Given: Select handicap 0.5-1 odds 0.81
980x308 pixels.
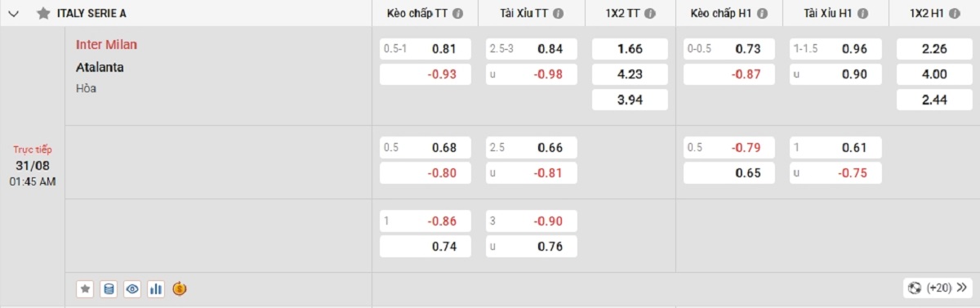Looking at the screenshot, I should [x=425, y=49].
